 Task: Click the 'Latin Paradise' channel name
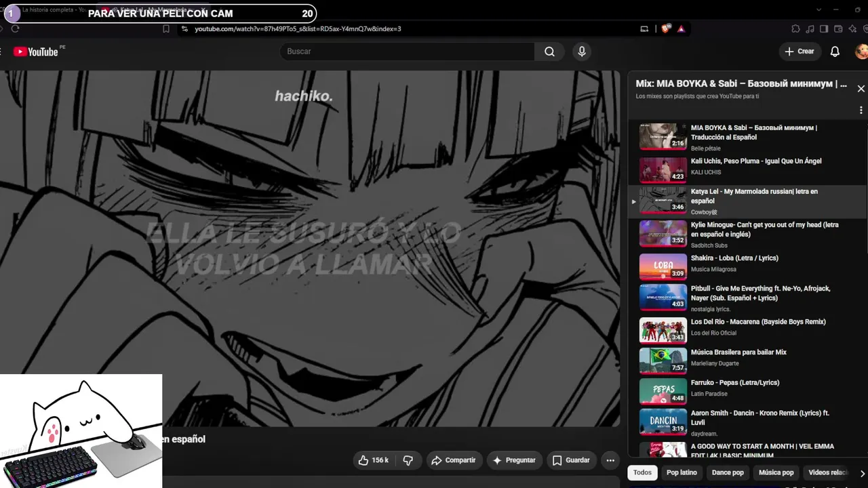pyautogui.click(x=709, y=394)
